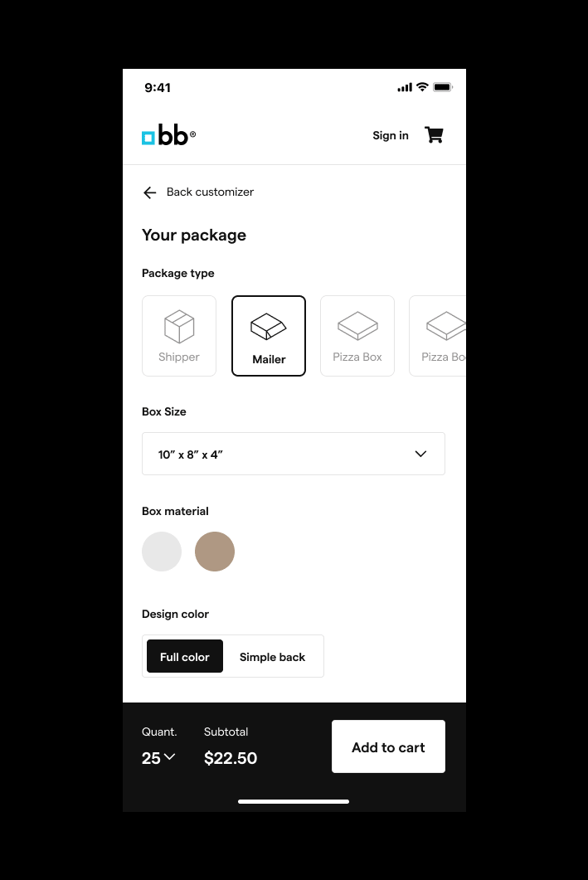Click Add to cart button

point(388,746)
